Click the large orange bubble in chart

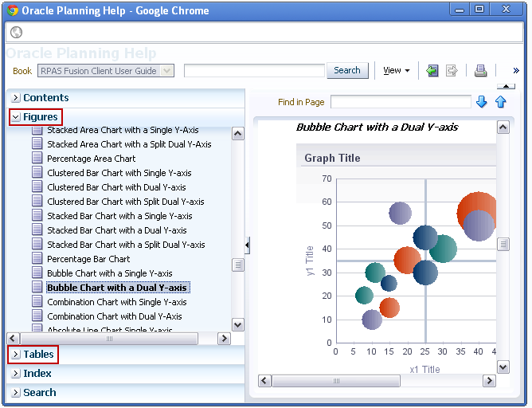pos(476,211)
